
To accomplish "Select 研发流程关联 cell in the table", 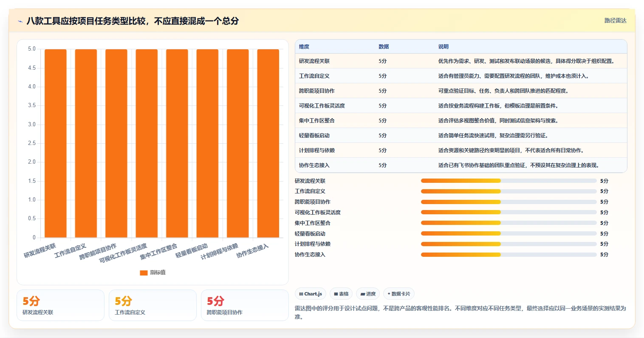I will pyautogui.click(x=314, y=61).
